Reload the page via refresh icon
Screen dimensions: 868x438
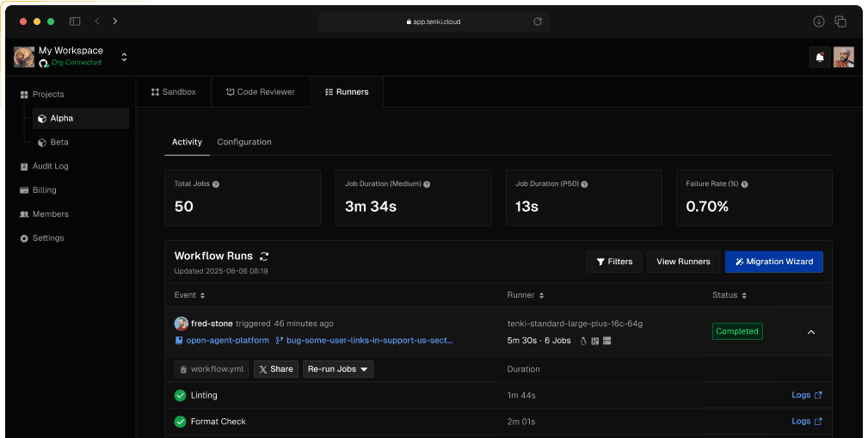tap(537, 22)
